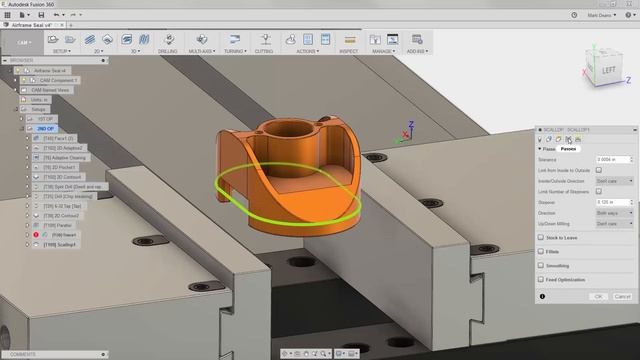Switch to the Tool tab in Scallop dialog

tap(540, 140)
